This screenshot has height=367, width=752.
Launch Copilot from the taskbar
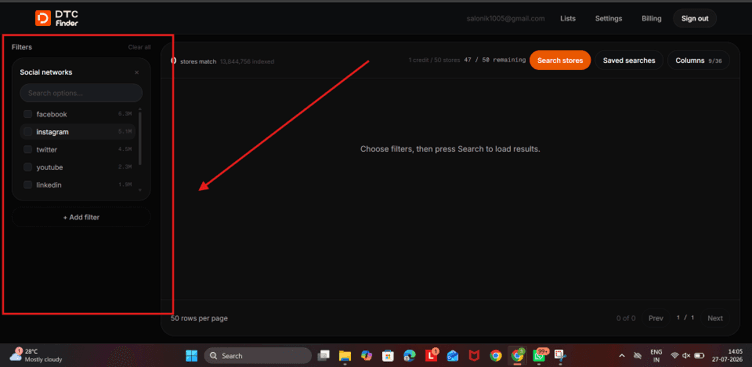[366, 355]
